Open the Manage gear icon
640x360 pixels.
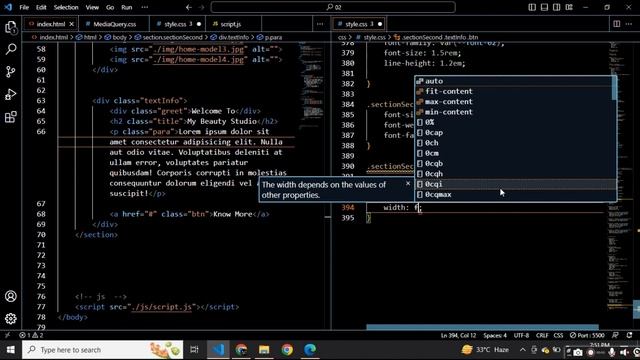pyautogui.click(x=11, y=318)
